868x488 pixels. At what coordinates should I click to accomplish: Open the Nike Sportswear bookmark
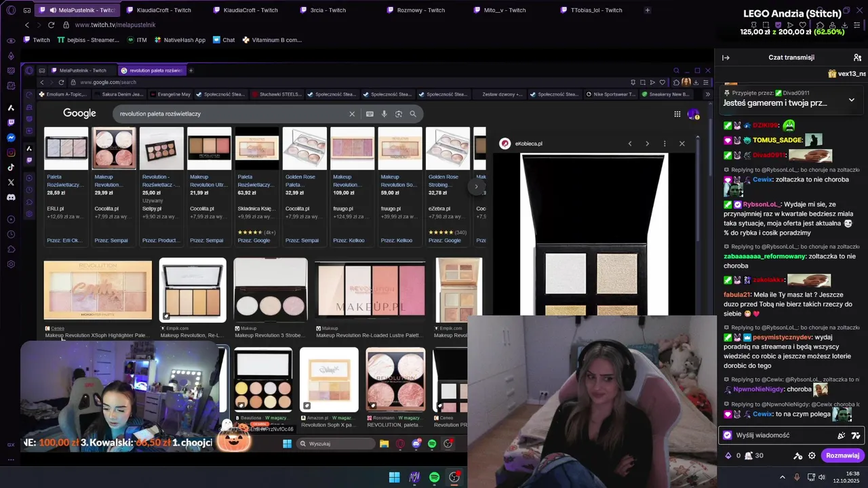610,94
